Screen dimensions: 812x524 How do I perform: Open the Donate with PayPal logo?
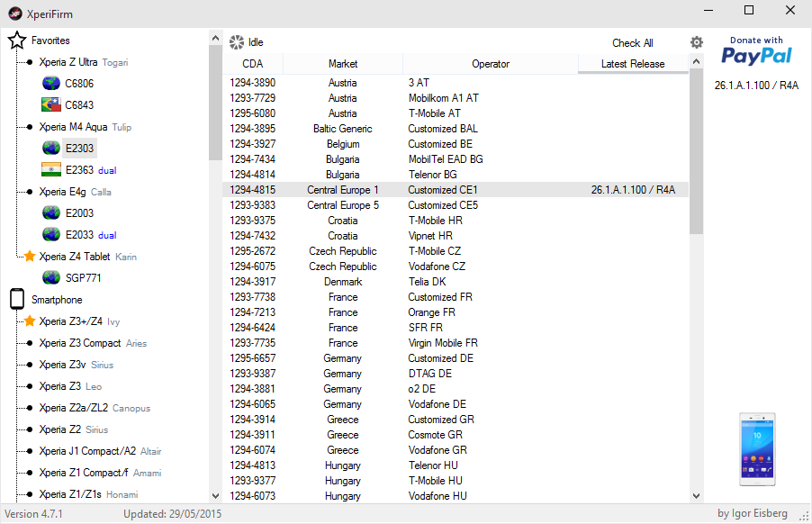click(x=756, y=50)
